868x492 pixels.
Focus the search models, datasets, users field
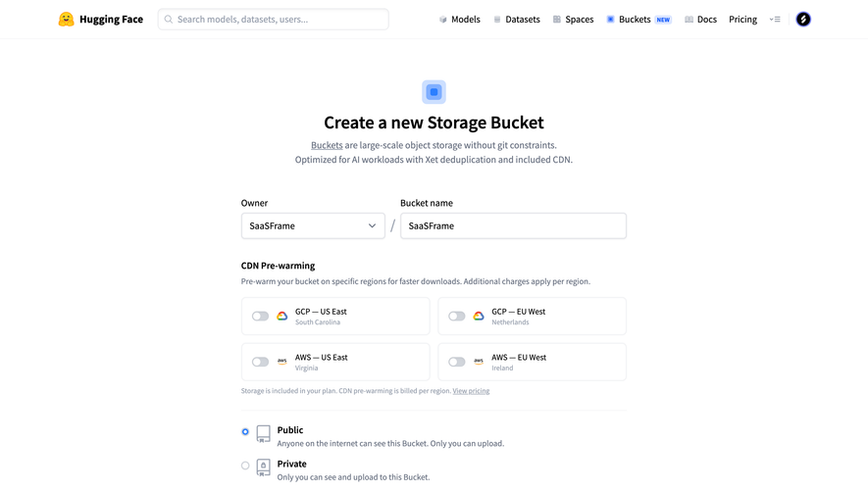pyautogui.click(x=274, y=20)
